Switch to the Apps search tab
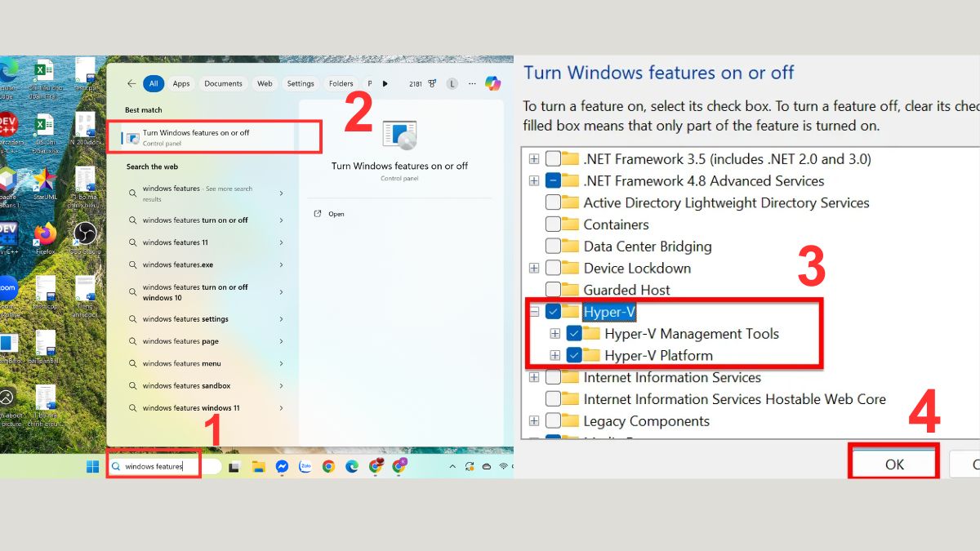980x551 pixels. (180, 83)
